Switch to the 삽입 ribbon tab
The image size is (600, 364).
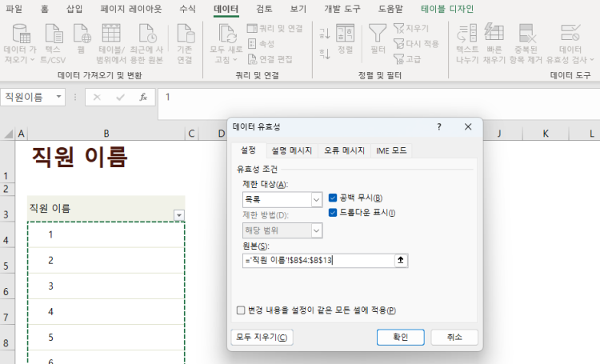[x=74, y=9]
